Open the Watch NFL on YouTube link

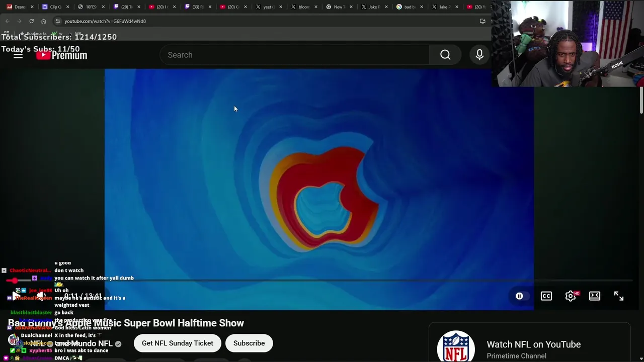click(x=533, y=344)
